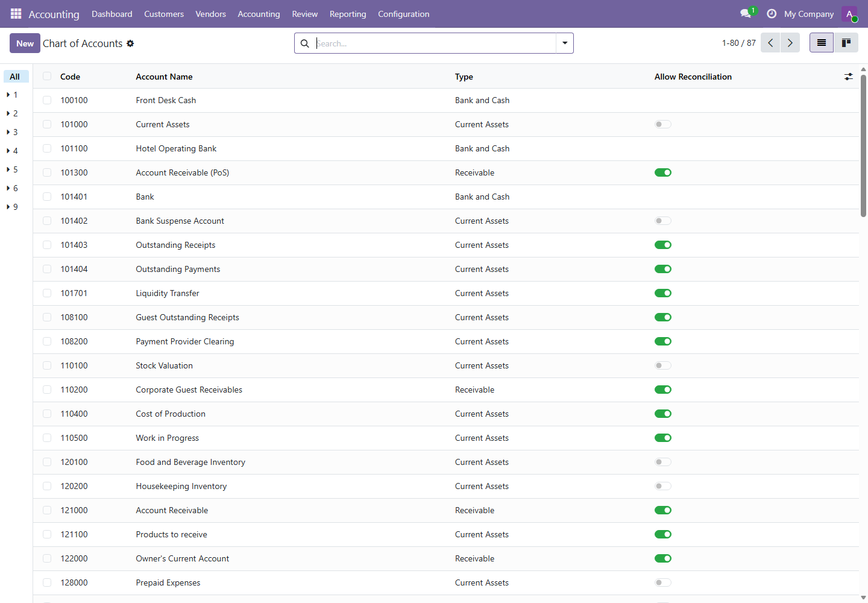The height and width of the screenshot is (603, 868).
Task: Disable reconciliation for Account Receivable (PoS)
Action: click(x=663, y=172)
